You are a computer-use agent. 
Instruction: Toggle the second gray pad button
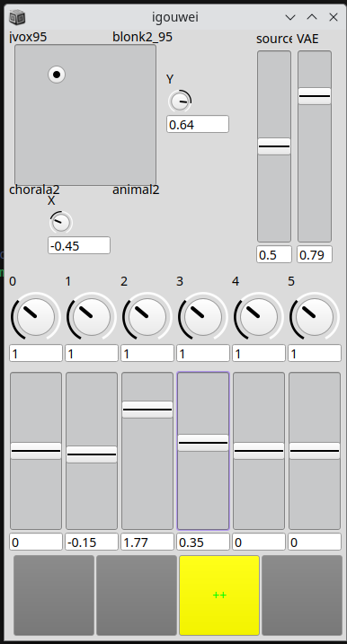pos(137,595)
